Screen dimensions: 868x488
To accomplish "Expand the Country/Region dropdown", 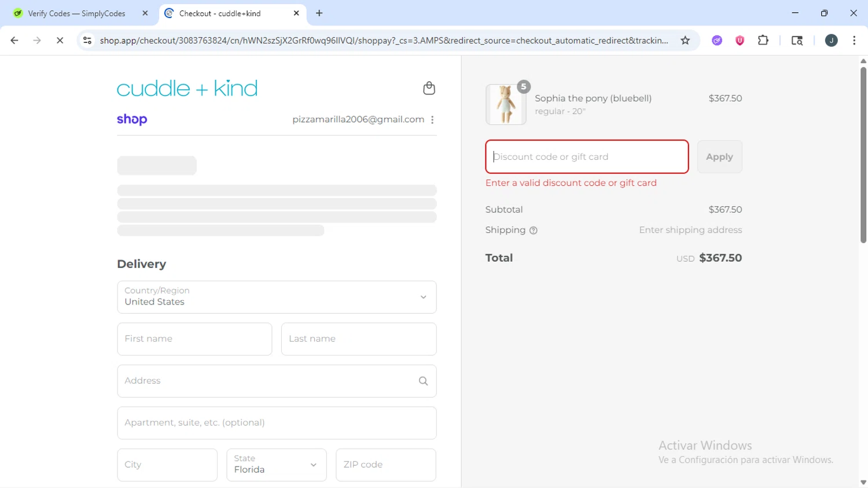I will click(277, 297).
